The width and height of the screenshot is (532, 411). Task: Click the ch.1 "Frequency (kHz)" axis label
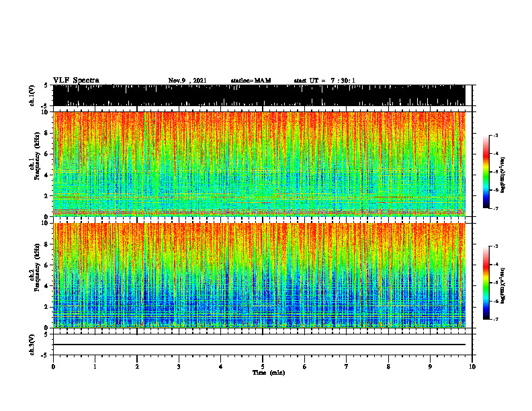click(38, 156)
